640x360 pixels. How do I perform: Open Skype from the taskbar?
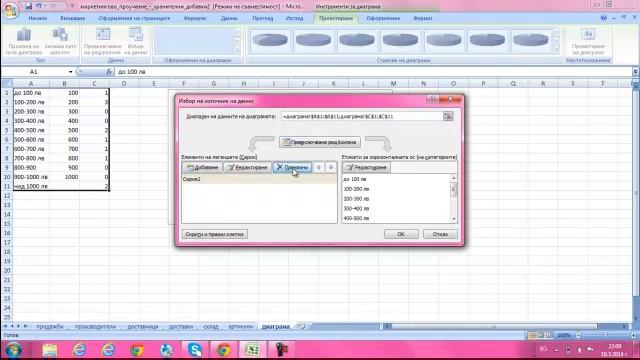tap(195, 350)
